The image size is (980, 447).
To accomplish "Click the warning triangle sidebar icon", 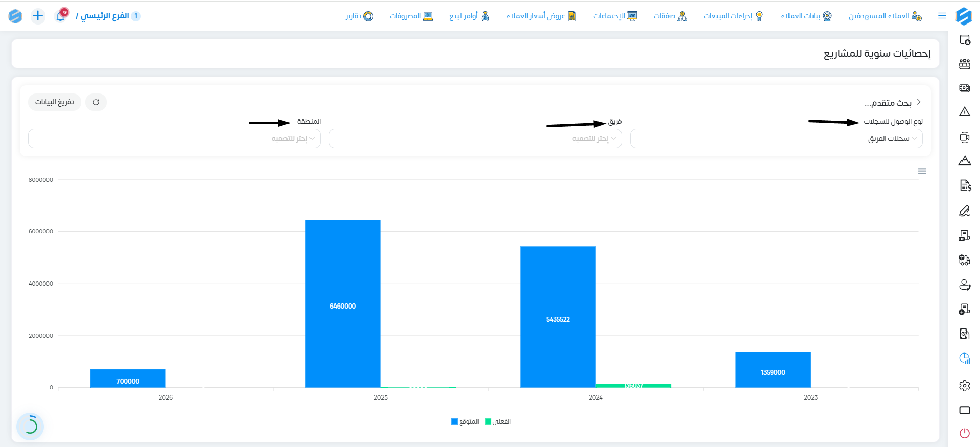I will pyautogui.click(x=964, y=112).
